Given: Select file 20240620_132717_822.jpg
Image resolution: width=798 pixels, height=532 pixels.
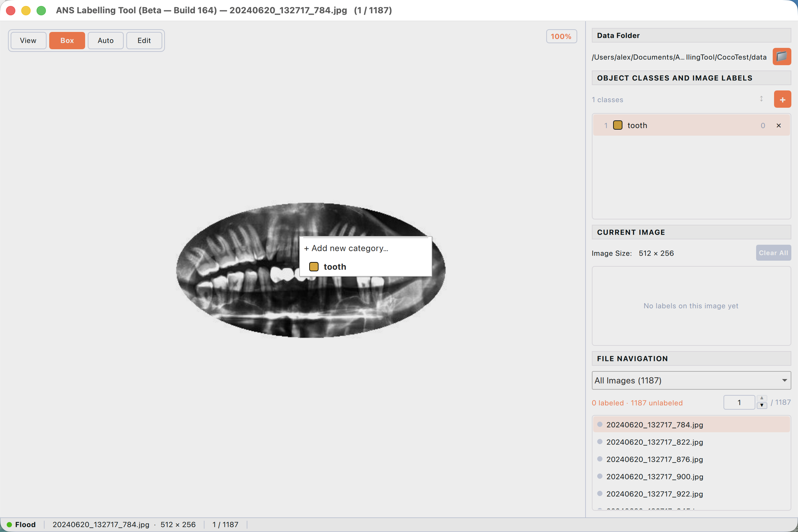Looking at the screenshot, I should 691,442.
